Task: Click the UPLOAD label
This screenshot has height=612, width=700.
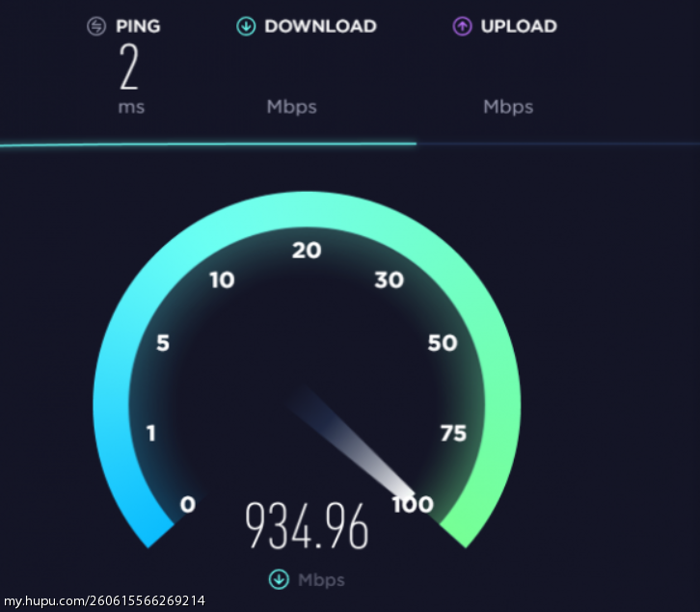Action: click(519, 26)
